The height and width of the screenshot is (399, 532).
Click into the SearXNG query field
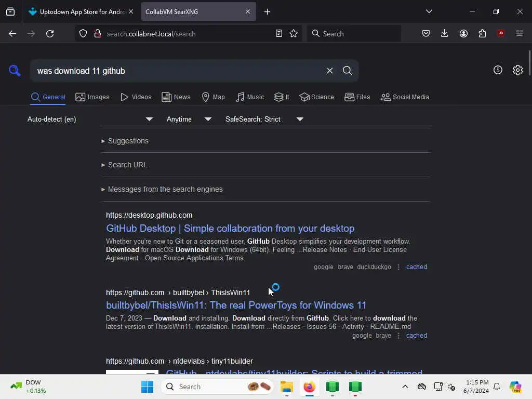click(177, 71)
